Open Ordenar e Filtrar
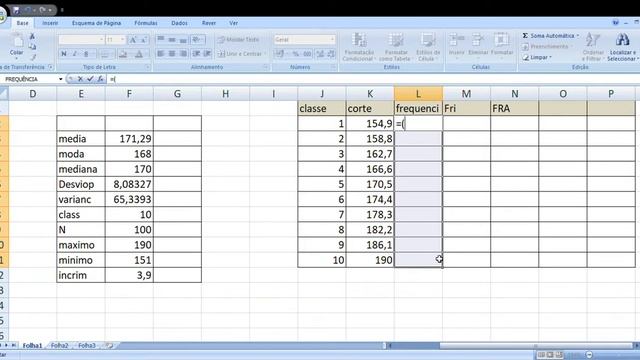Image resolution: width=640 pixels, height=360 pixels. point(593,47)
